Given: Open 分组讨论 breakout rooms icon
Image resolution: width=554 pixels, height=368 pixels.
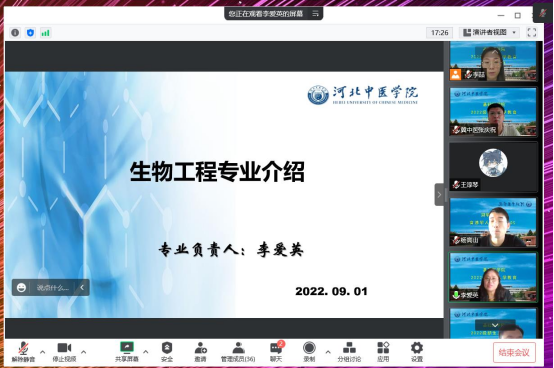Looking at the screenshot, I should pyautogui.click(x=349, y=351).
